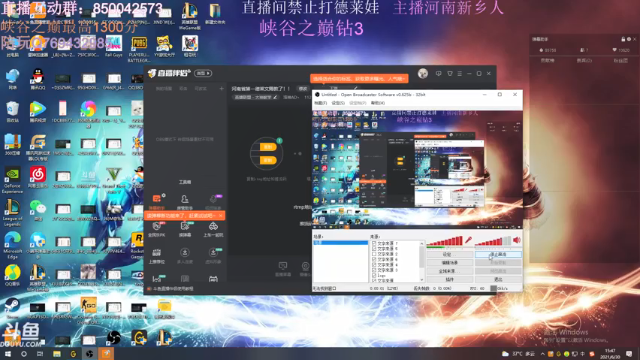Open the Windows Start menu
Screen dimensions: 640x360
(8, 354)
